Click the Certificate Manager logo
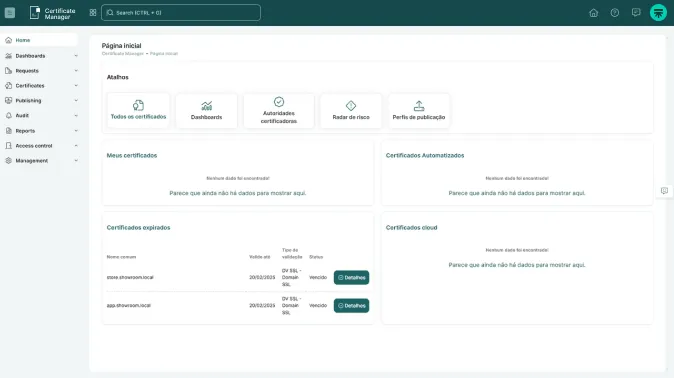 [52, 13]
